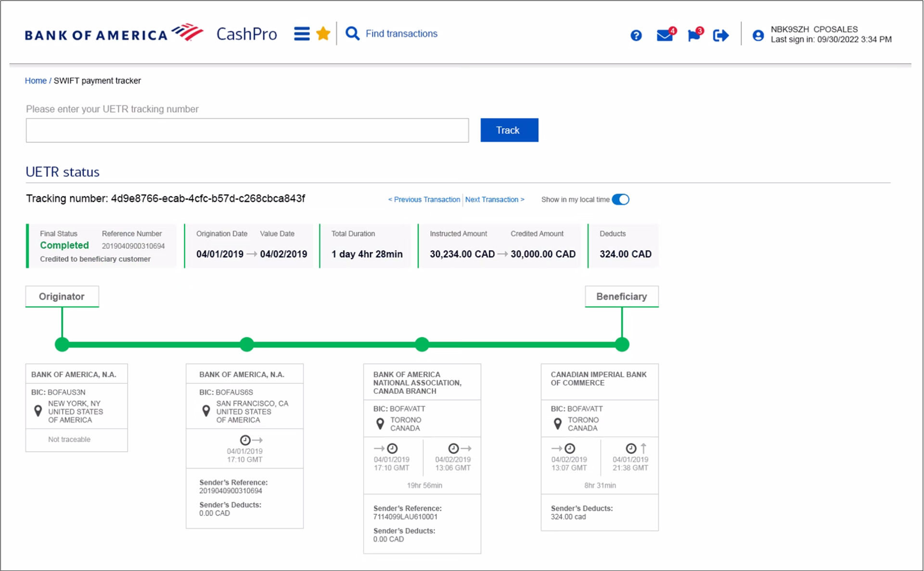Click NBK9SZH CPOSALES username text
Viewport: 924px width, 571px height.
point(814,29)
